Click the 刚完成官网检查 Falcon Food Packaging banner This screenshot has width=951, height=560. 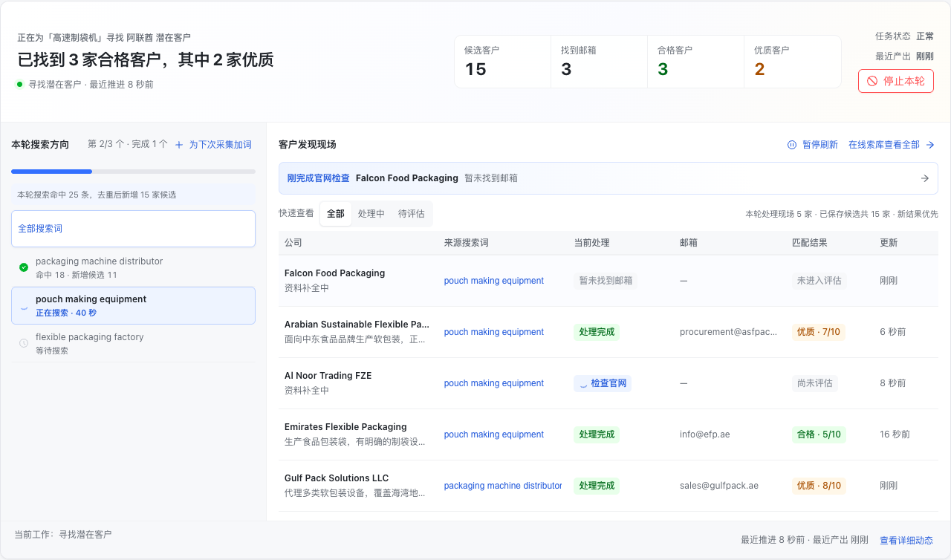(608, 178)
